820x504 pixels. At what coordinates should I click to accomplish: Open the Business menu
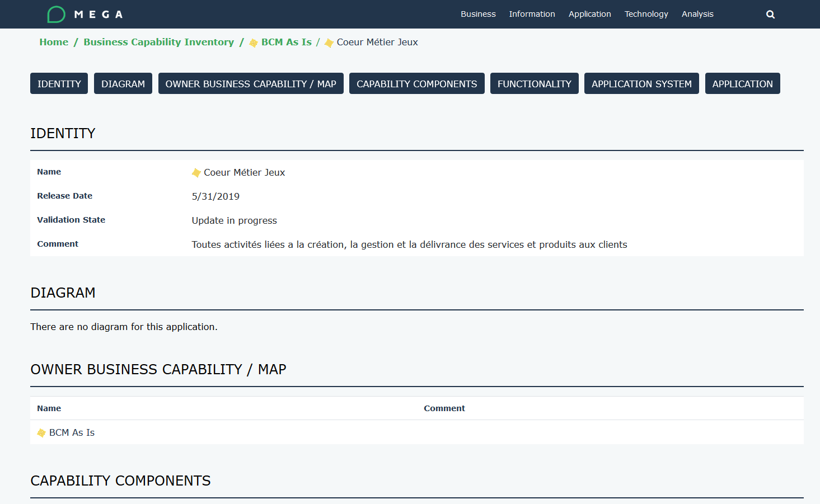pyautogui.click(x=478, y=14)
